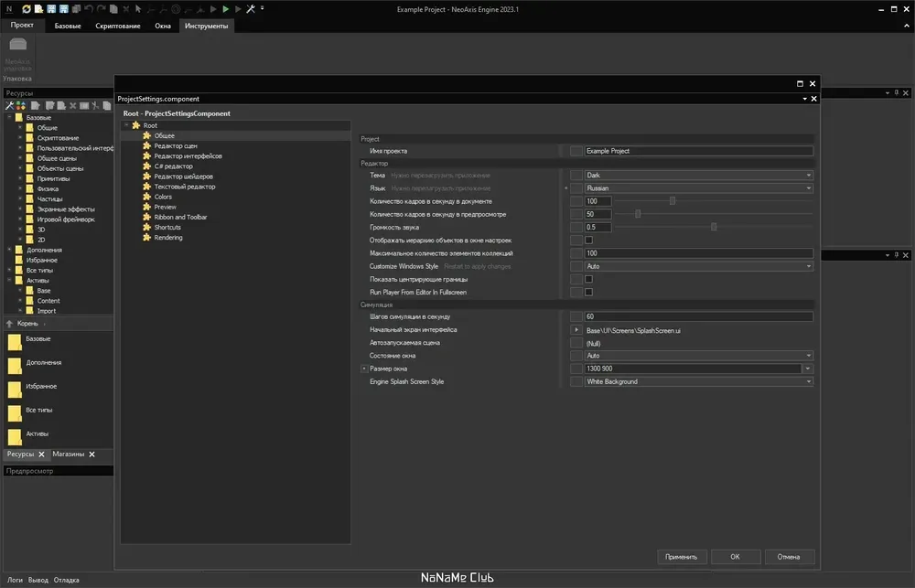The width and height of the screenshot is (915, 588).
Task: Open the Russian language dropdown
Action: (x=698, y=187)
